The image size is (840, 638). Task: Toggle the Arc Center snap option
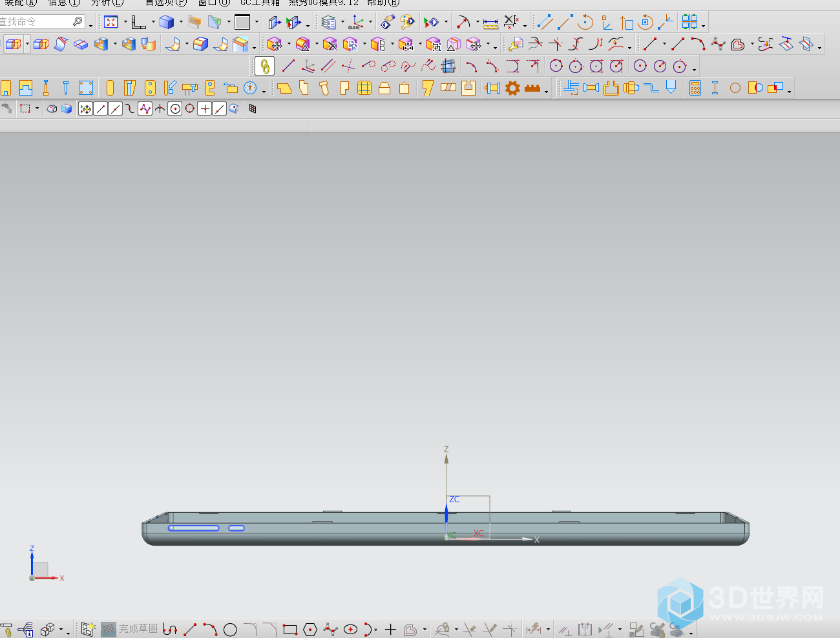174,109
